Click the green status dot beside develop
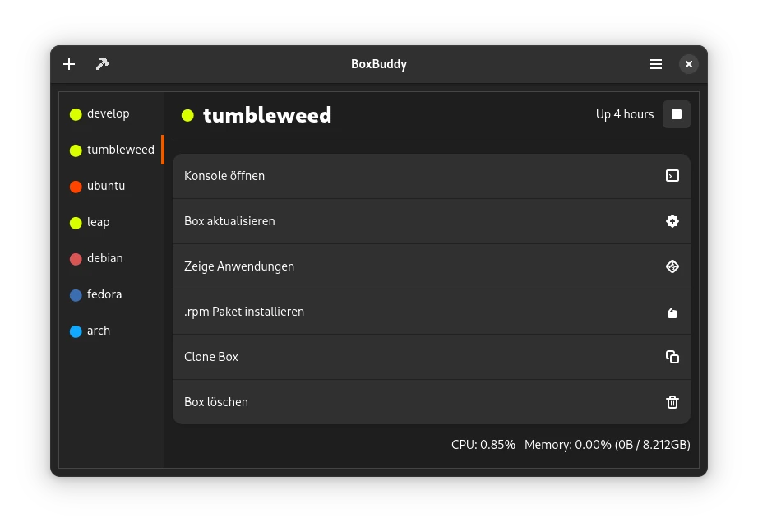 tap(76, 113)
